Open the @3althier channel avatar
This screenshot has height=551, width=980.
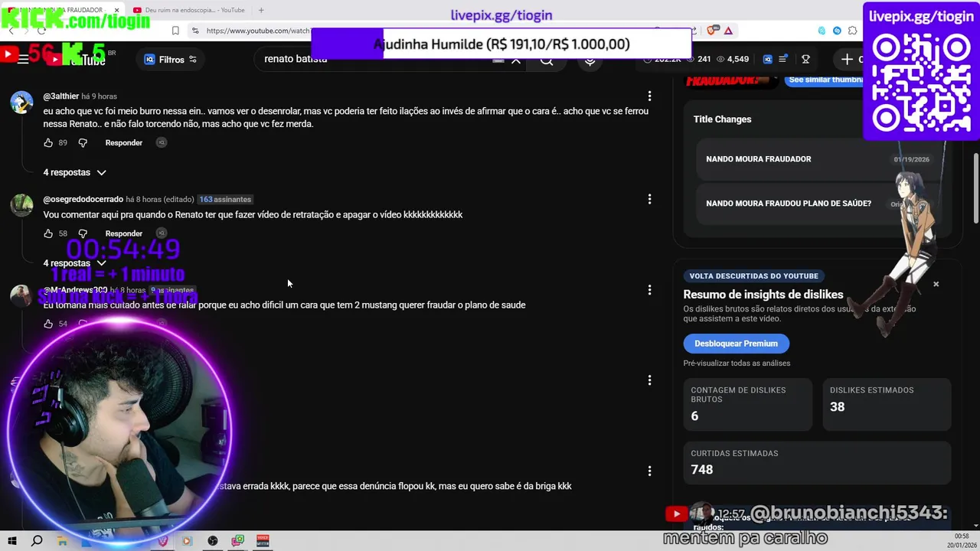point(21,102)
